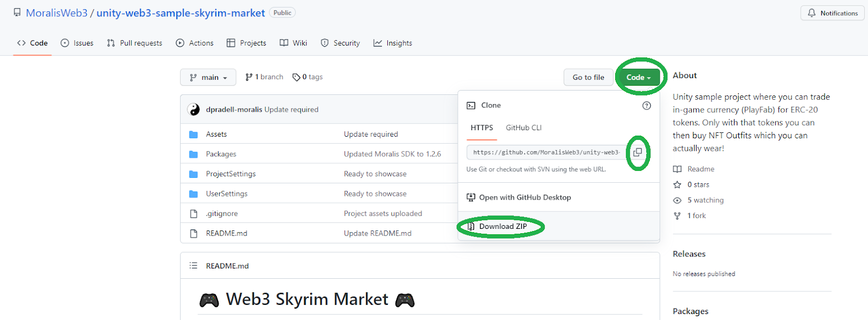The height and width of the screenshot is (320, 868).
Task: Open the Wiki tab
Action: (x=293, y=43)
